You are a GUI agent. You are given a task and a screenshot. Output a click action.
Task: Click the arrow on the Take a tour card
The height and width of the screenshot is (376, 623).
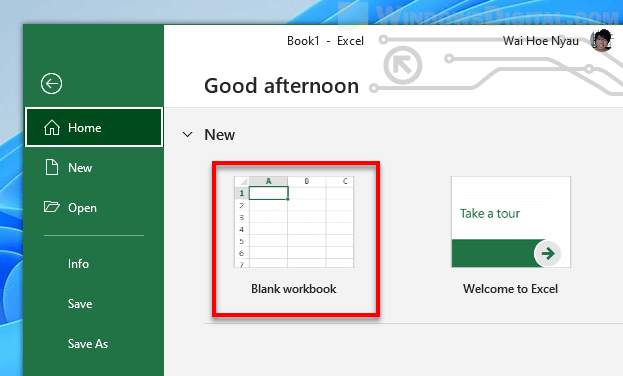coord(548,253)
